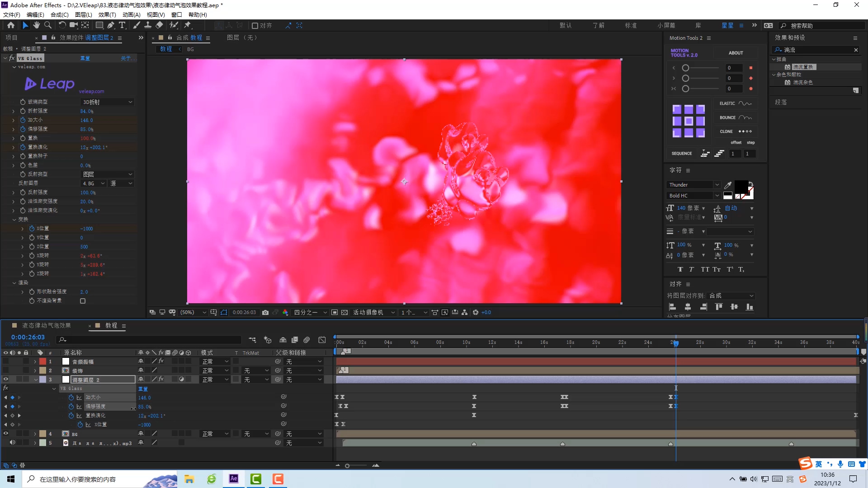Viewport: 868px width, 488px height.
Task: Click the first Motion Tools easing slider
Action: click(x=700, y=68)
